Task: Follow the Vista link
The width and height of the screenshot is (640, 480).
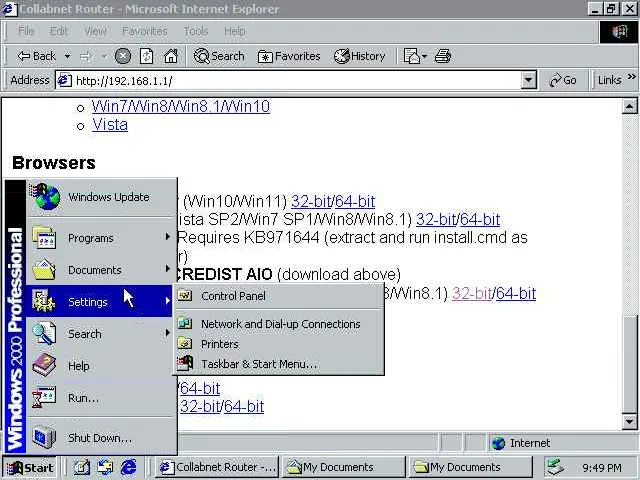Action: (110, 124)
